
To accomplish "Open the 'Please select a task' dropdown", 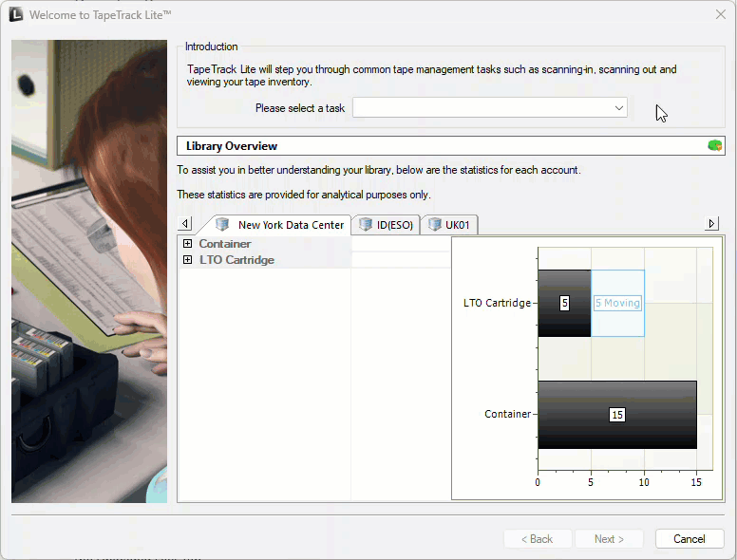I will click(x=490, y=108).
